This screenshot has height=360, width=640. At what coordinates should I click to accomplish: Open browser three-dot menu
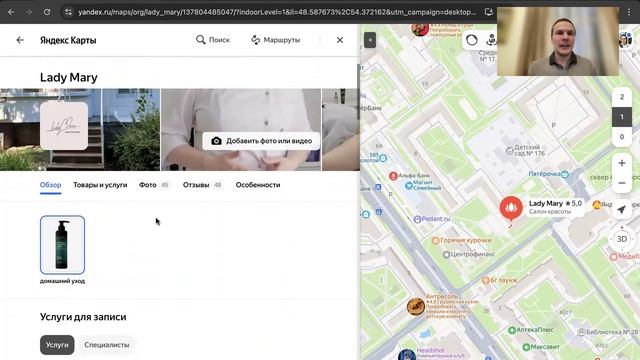click(x=629, y=12)
